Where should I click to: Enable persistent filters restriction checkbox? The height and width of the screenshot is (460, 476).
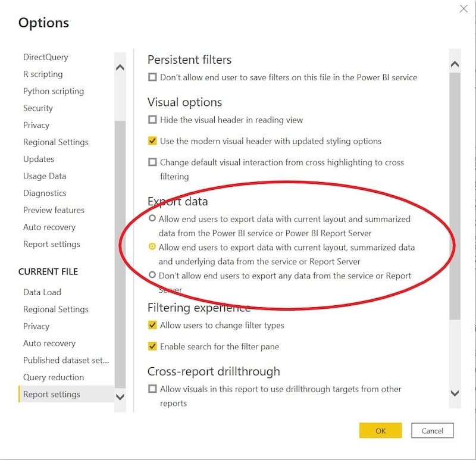click(x=152, y=77)
